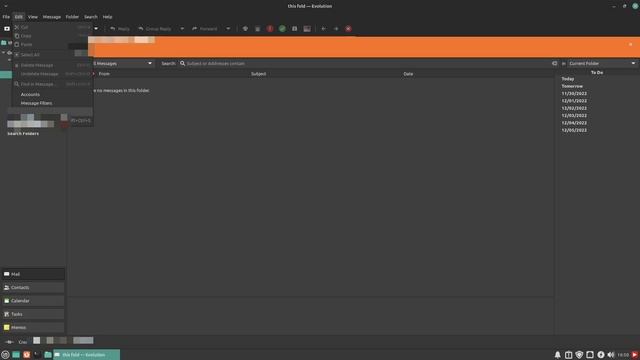Choose Delete Message in Edit menu

(52, 65)
